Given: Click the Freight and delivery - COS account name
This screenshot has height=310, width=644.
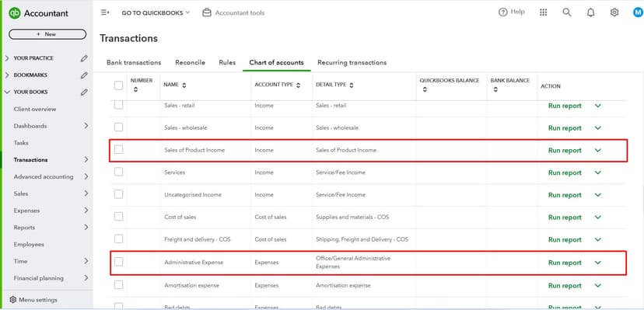Looking at the screenshot, I should click(197, 239).
